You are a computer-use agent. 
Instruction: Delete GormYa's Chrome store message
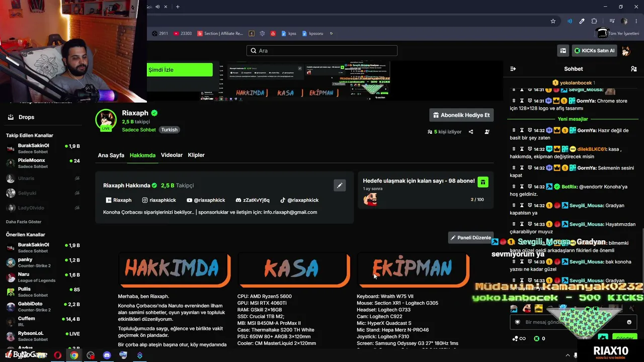click(x=514, y=101)
